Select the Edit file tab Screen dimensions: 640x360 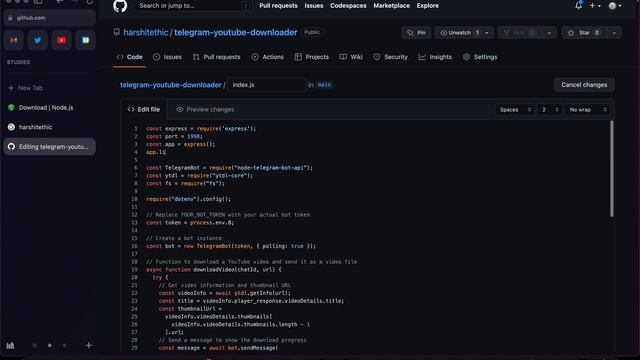pyautogui.click(x=144, y=109)
